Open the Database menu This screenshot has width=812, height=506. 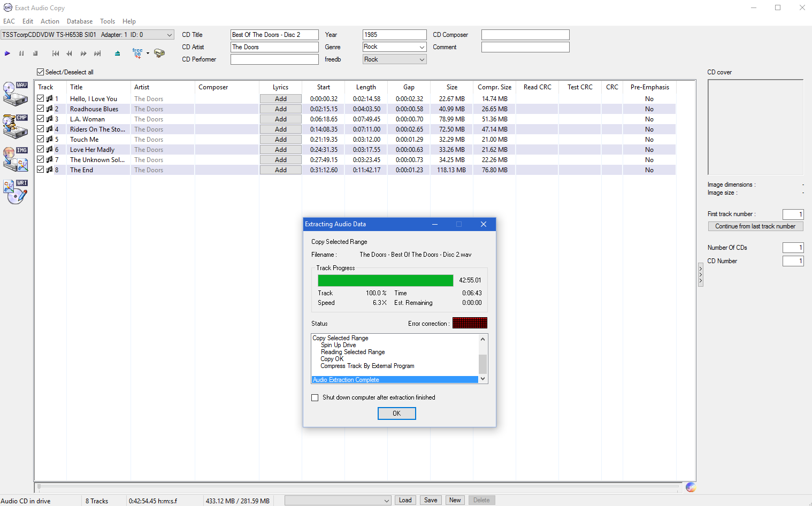pos(80,21)
